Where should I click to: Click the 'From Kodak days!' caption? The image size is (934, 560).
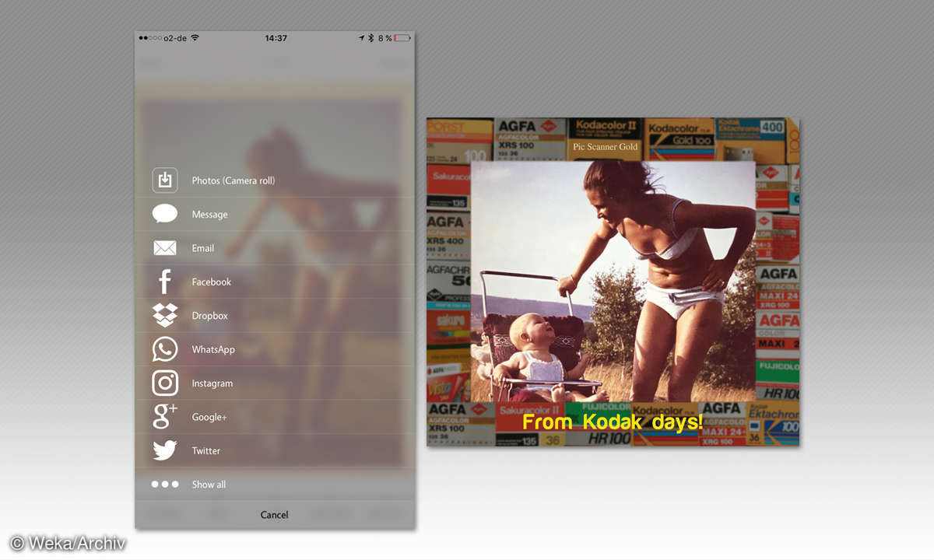click(x=613, y=422)
